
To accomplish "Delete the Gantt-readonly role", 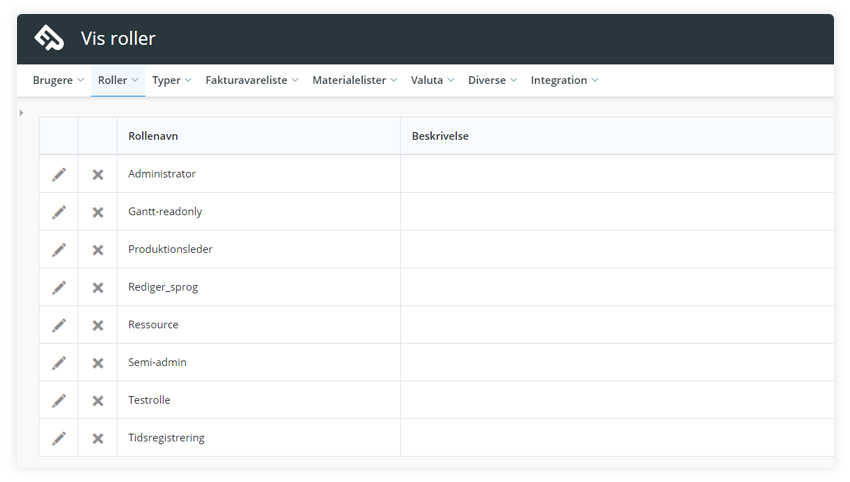I will 98,212.
